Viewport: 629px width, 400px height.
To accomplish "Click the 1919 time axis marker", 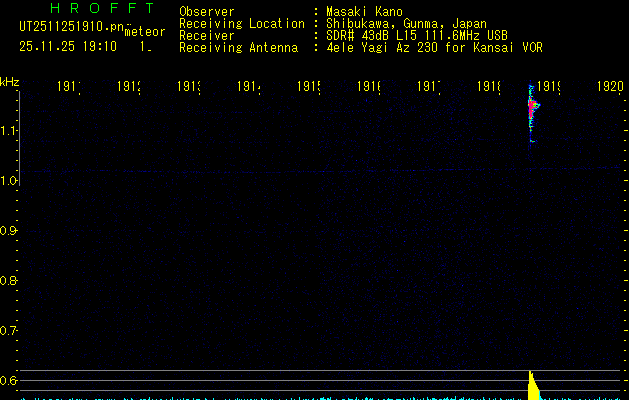I will click(548, 87).
